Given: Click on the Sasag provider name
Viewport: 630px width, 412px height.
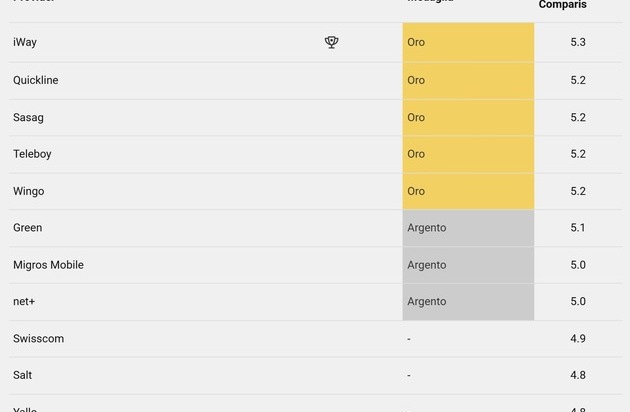Looking at the screenshot, I should pos(28,117).
